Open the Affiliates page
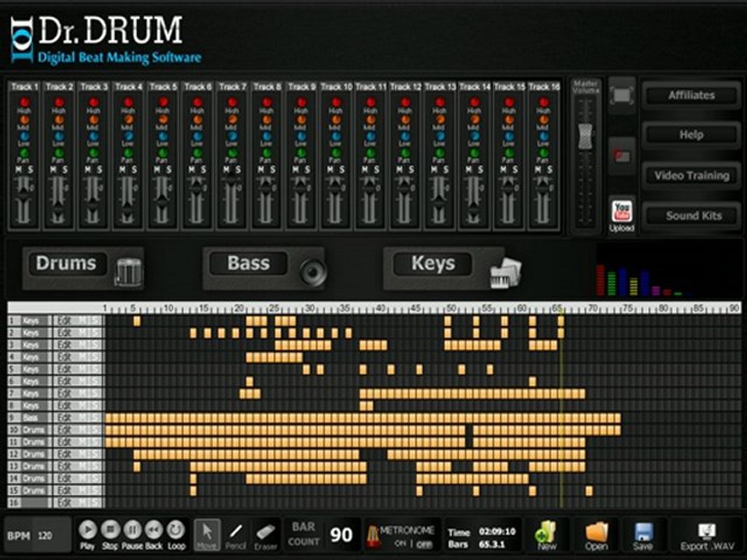Image resolution: width=747 pixels, height=560 pixels. click(x=691, y=95)
